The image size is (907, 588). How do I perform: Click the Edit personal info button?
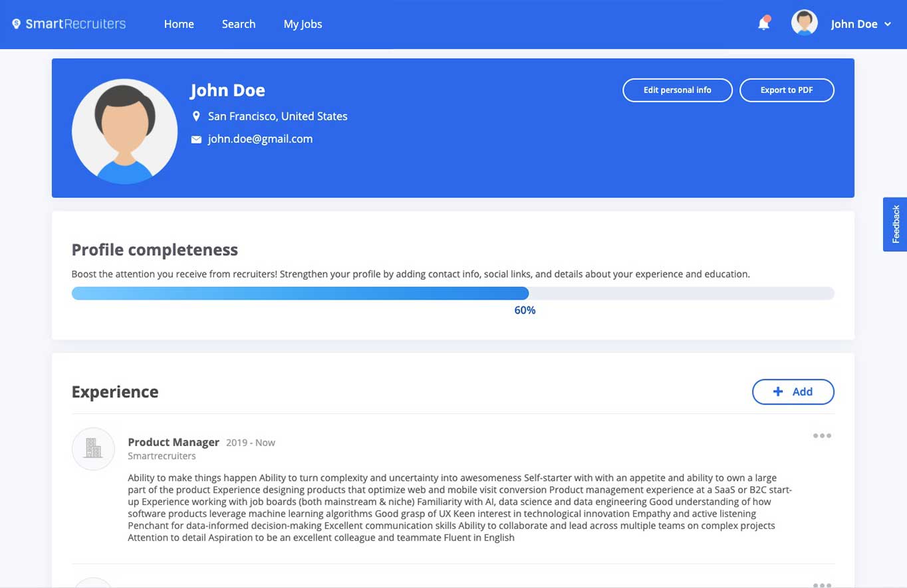[x=677, y=90]
